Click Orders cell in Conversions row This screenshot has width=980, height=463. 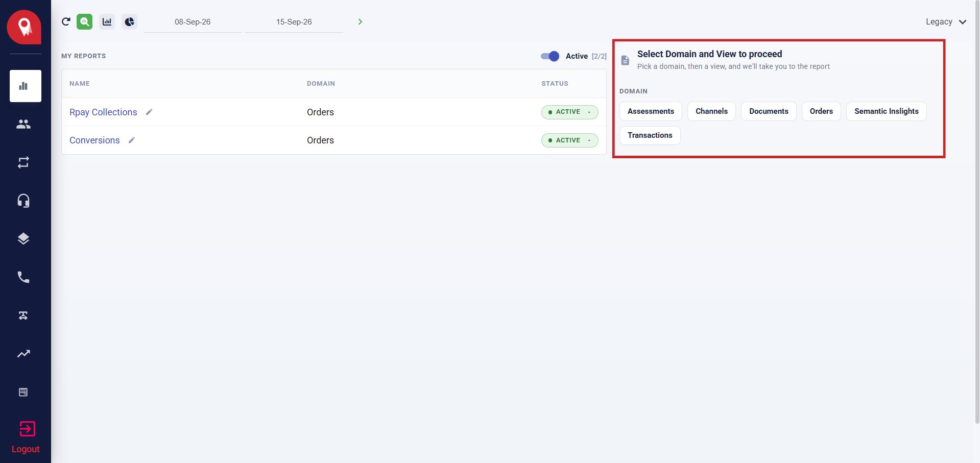tap(320, 140)
